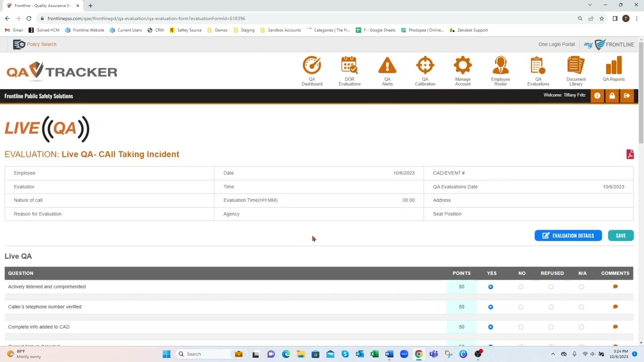Open Chrome tab search dropdown arrow

(x=590, y=5)
